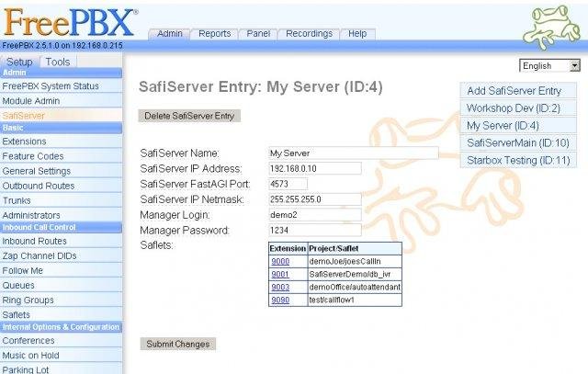The image size is (588, 374).
Task: Open extension 9001 link
Action: coord(280,274)
